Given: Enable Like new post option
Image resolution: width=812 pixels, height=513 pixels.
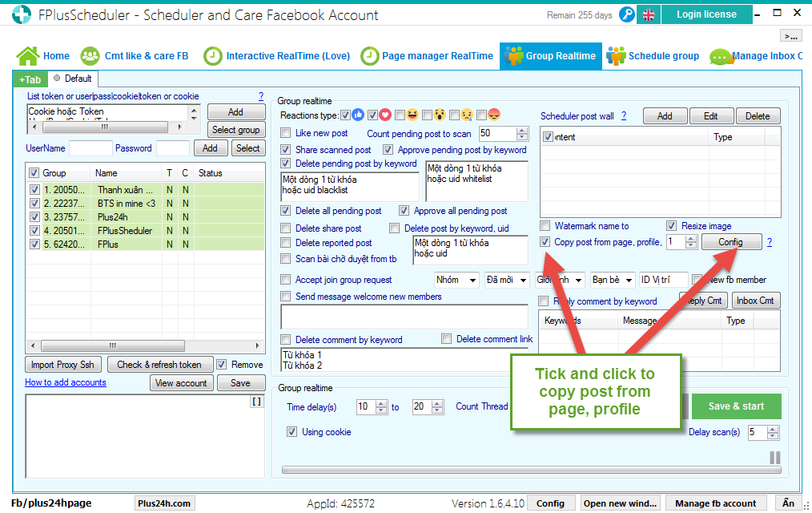Looking at the screenshot, I should click(x=285, y=133).
